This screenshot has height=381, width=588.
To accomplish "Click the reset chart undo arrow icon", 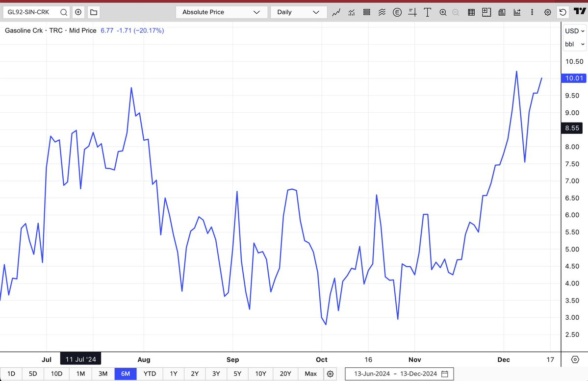I will tap(563, 12).
